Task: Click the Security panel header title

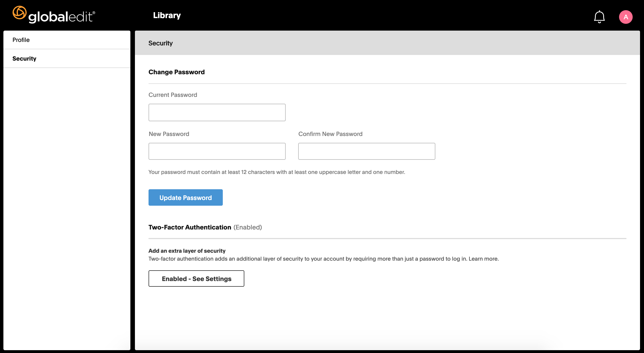Action: click(x=160, y=43)
